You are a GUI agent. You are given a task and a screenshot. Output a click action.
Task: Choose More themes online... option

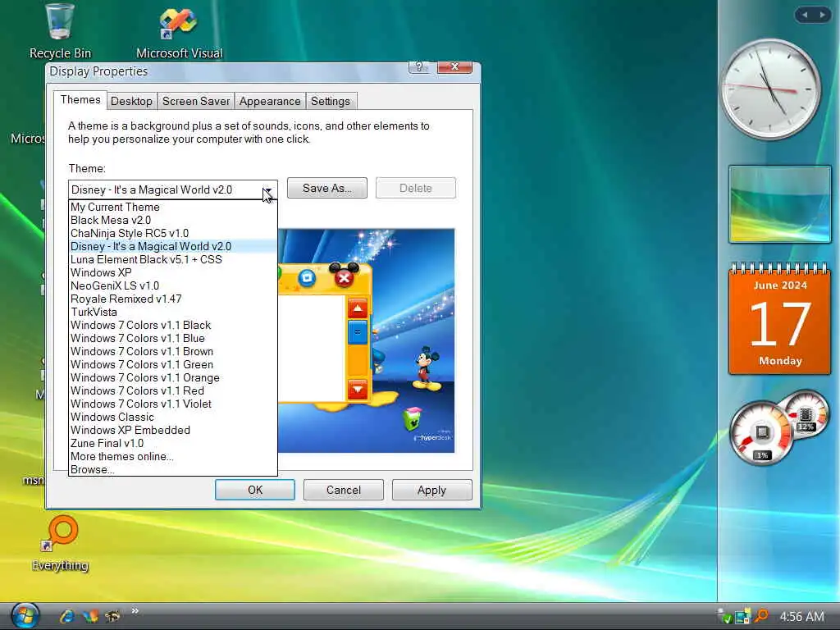[x=172, y=456]
